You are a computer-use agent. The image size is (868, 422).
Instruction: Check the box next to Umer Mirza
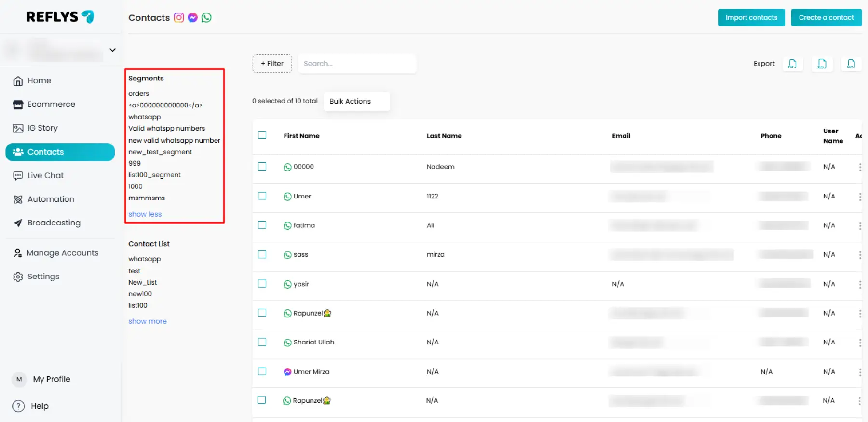coord(262,371)
